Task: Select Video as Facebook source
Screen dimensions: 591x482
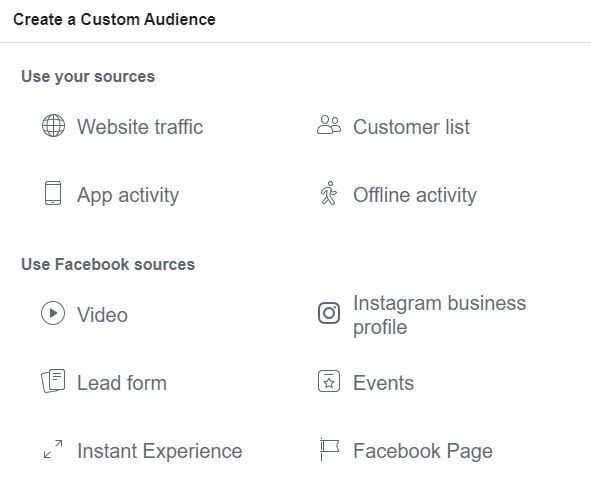Action: (103, 315)
